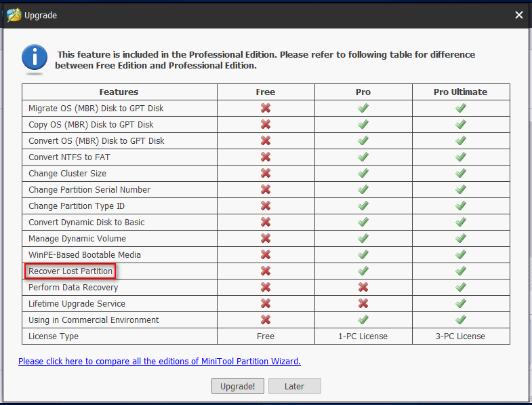
Task: Click Pro checkmark for Convert OS (MBR) Disk row
Action: (363, 140)
